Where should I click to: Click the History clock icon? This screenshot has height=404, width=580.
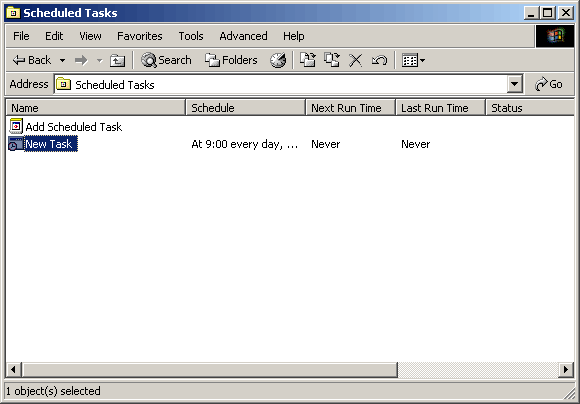278,60
